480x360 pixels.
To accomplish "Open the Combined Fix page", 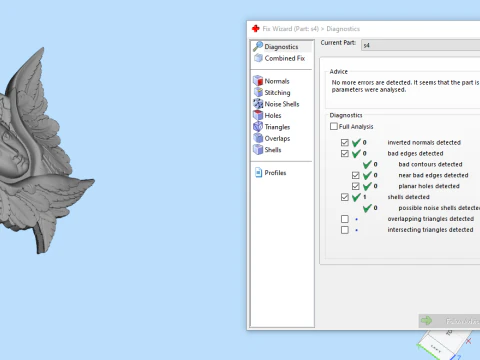I will [285, 58].
